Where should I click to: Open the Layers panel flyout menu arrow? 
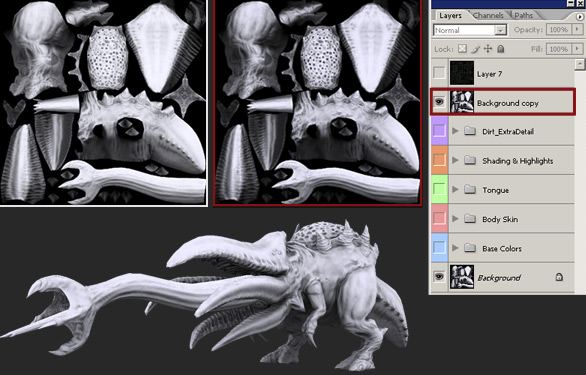[x=580, y=16]
